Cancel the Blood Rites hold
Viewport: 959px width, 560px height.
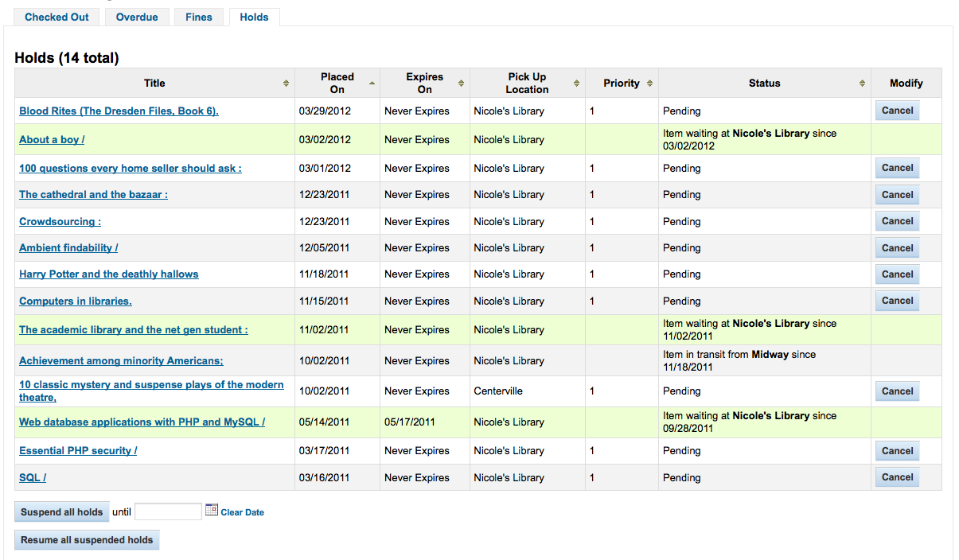(x=897, y=111)
